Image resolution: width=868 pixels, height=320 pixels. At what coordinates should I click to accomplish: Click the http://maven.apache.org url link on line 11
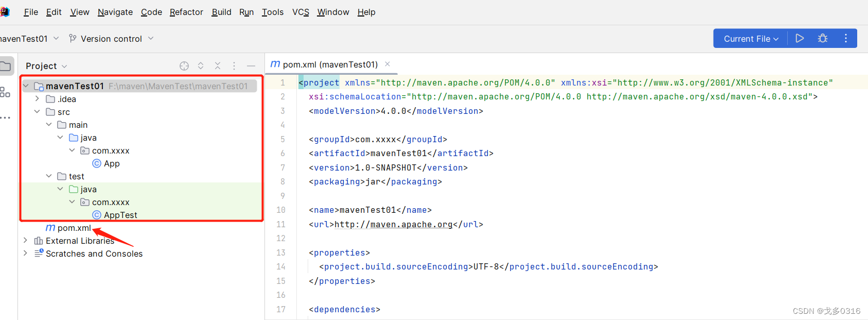(394, 224)
